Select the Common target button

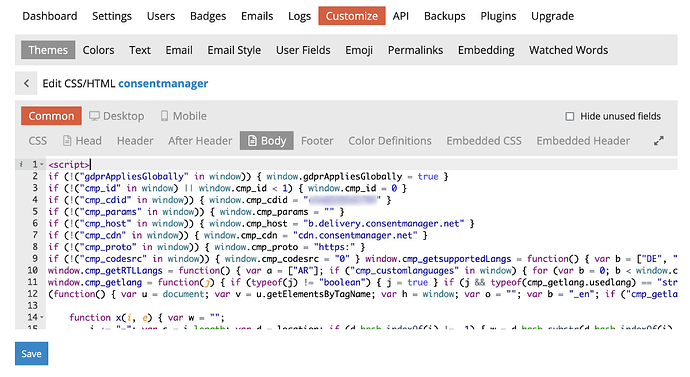51,116
